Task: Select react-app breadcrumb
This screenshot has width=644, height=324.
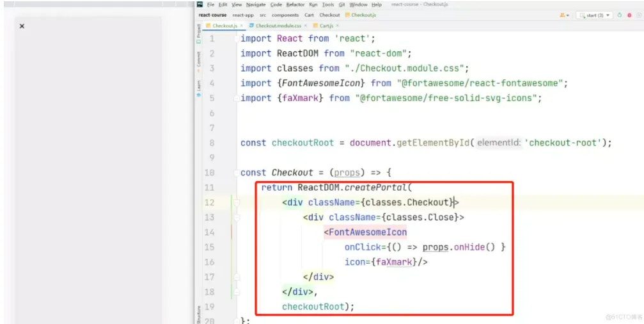Action: coord(243,15)
